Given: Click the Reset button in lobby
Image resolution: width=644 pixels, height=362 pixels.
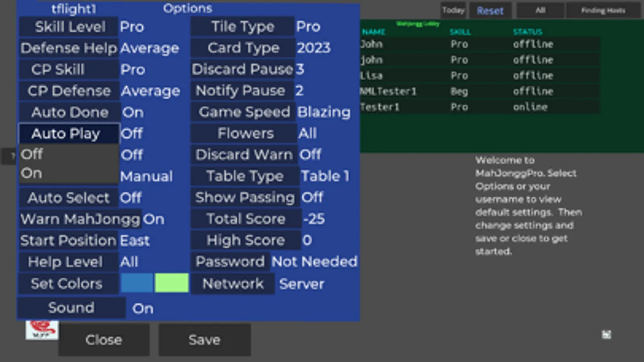Looking at the screenshot, I should click(490, 10).
